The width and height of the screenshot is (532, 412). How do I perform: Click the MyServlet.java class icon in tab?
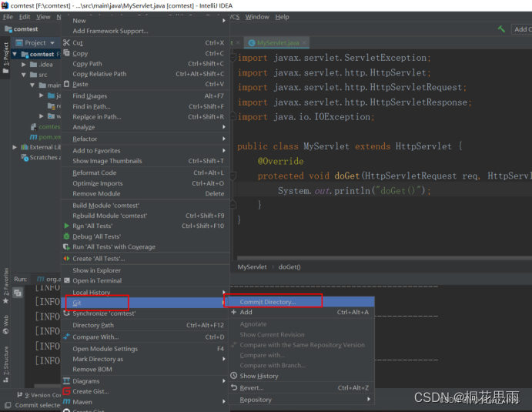tap(252, 43)
